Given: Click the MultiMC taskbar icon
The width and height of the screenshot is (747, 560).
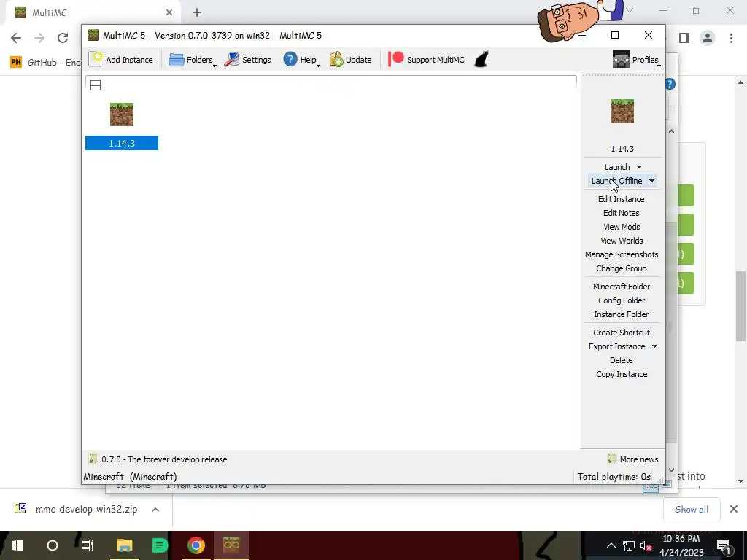Looking at the screenshot, I should coord(231,545).
